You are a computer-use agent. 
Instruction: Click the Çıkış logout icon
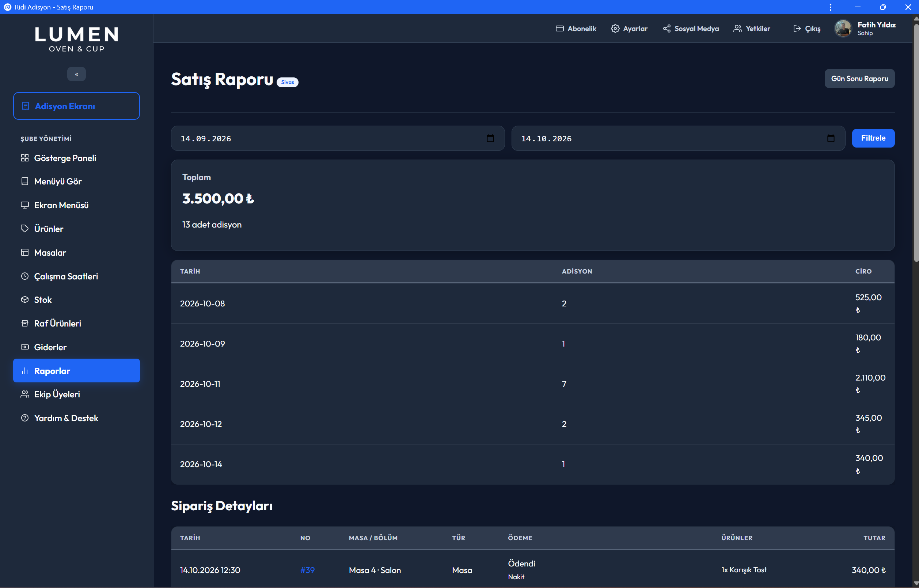pyautogui.click(x=797, y=28)
